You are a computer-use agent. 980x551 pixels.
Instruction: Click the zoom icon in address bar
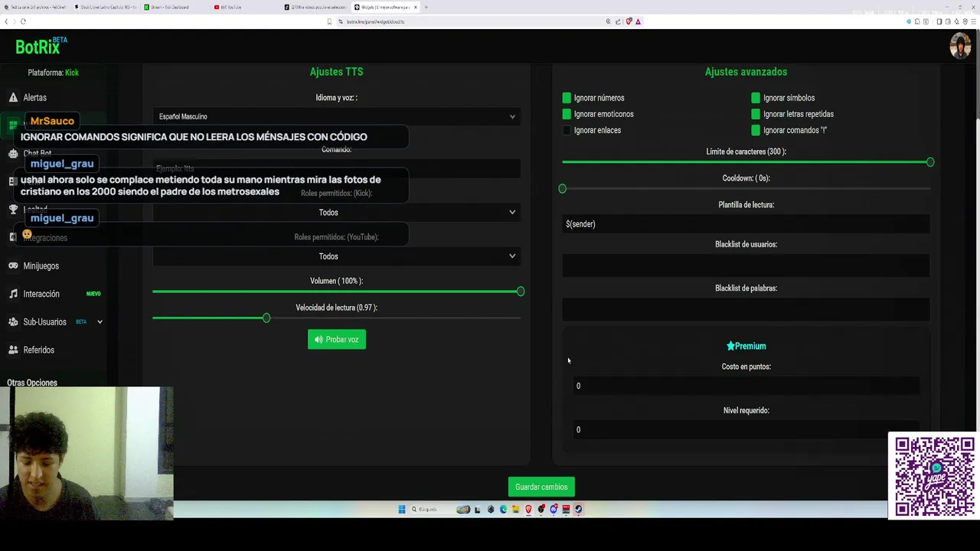[609, 21]
